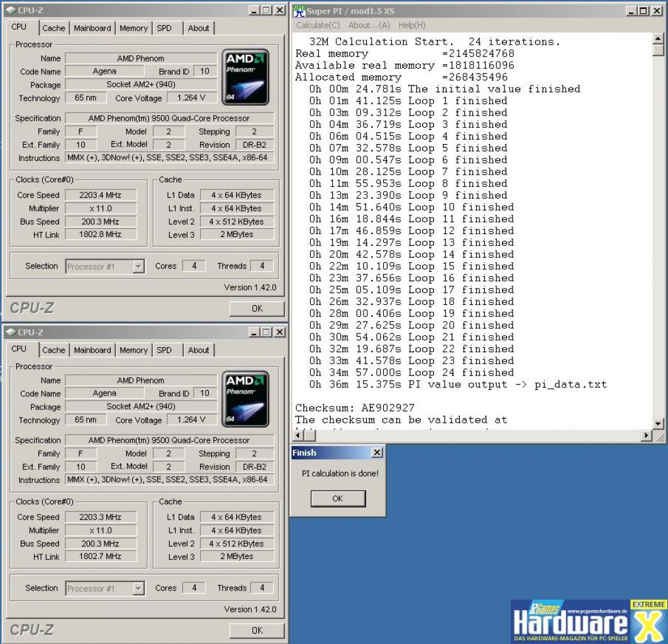Open SPD tab in top CPU-Z window
This screenshot has width=668, height=644.
point(164,28)
